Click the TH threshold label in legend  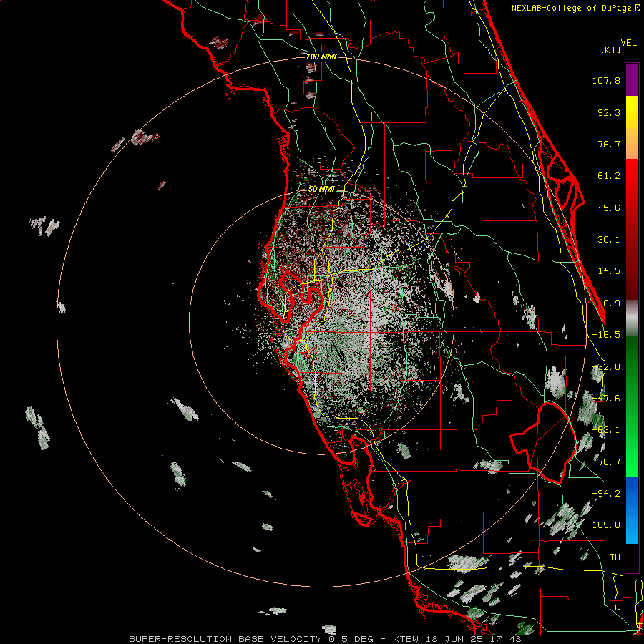(x=615, y=557)
